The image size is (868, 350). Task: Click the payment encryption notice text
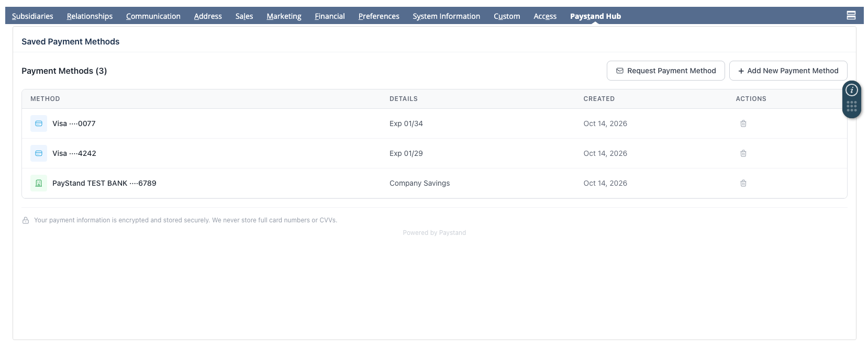pos(185,220)
